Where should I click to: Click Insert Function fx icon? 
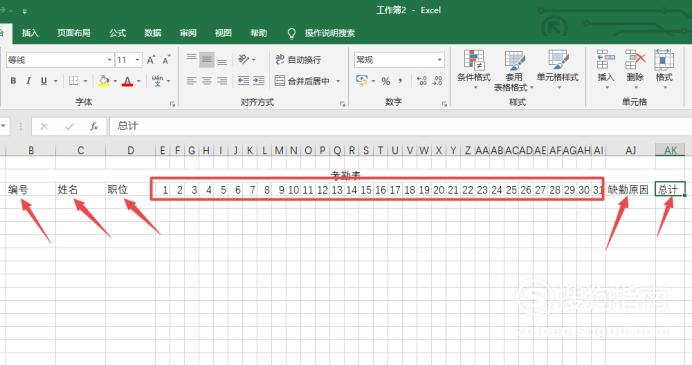(94, 127)
